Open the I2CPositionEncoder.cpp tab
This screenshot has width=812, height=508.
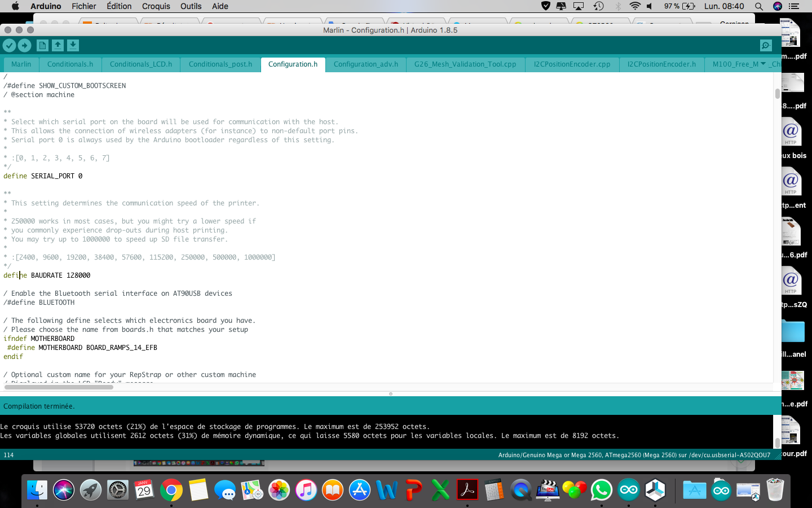[x=572, y=64]
